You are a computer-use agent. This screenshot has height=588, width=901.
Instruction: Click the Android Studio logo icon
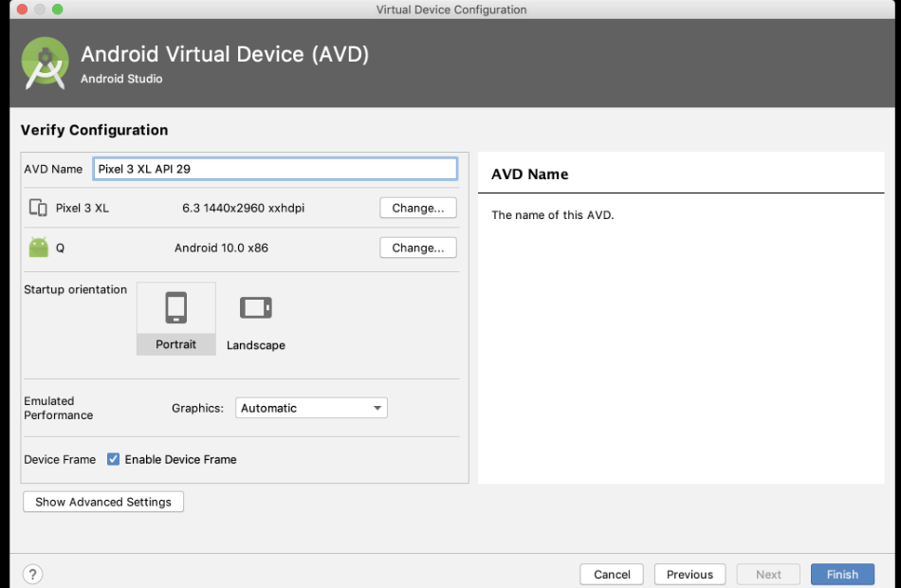coord(45,63)
